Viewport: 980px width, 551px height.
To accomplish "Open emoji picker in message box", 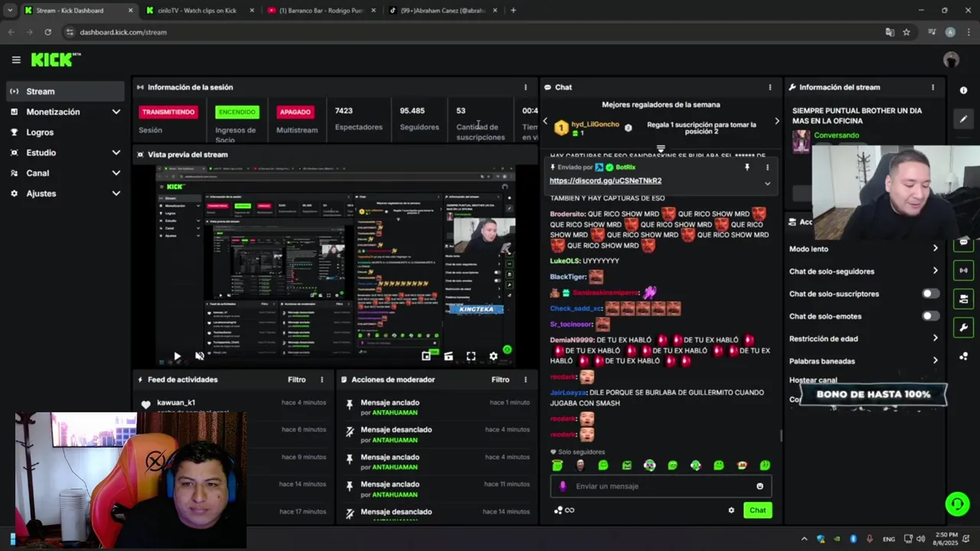I will [x=759, y=486].
